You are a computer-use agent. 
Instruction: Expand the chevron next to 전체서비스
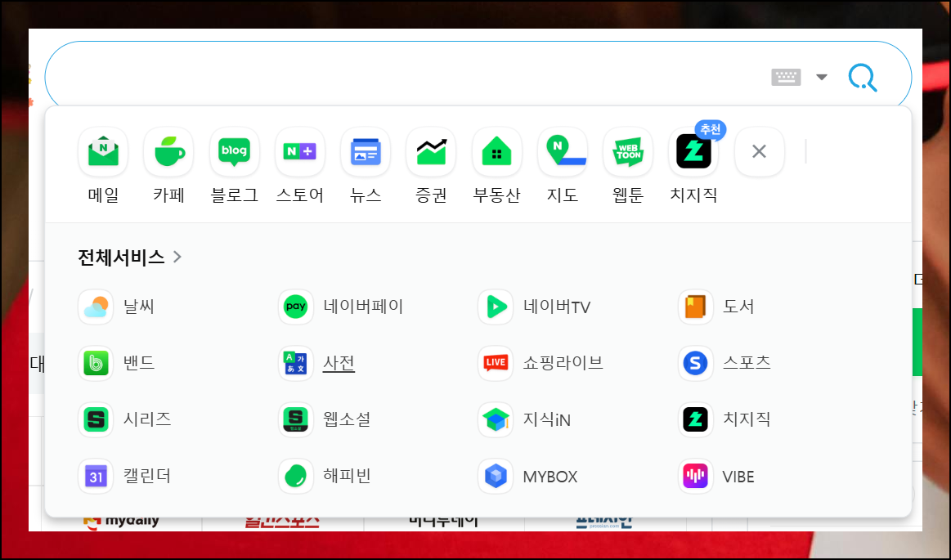pos(177,257)
